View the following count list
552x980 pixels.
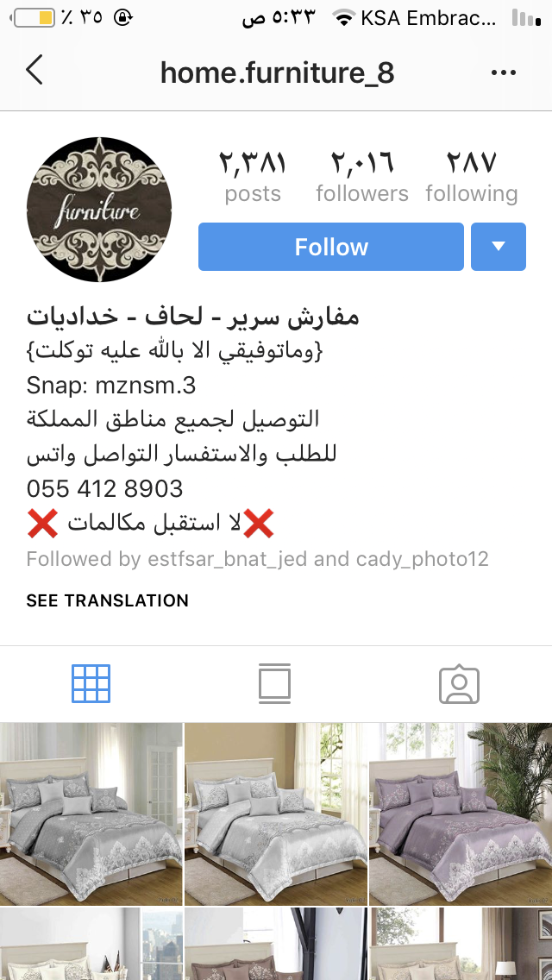click(472, 178)
